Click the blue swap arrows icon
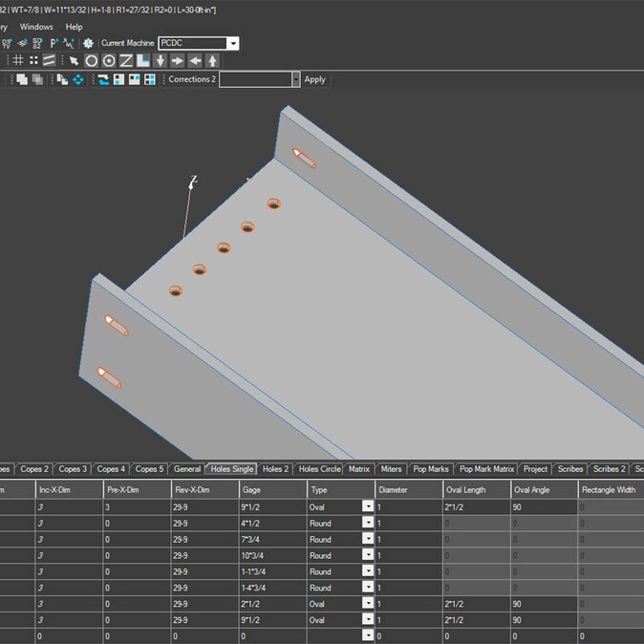This screenshot has height=644, width=644. click(103, 79)
